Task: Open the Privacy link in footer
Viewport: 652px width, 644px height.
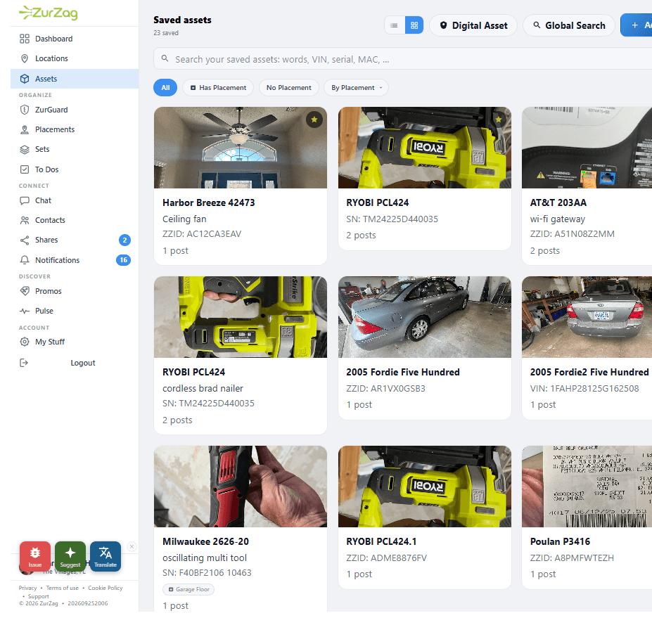Action: tap(28, 588)
